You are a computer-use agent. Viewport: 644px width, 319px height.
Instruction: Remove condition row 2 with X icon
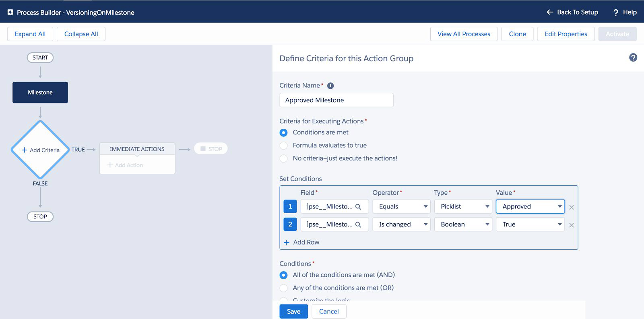572,225
